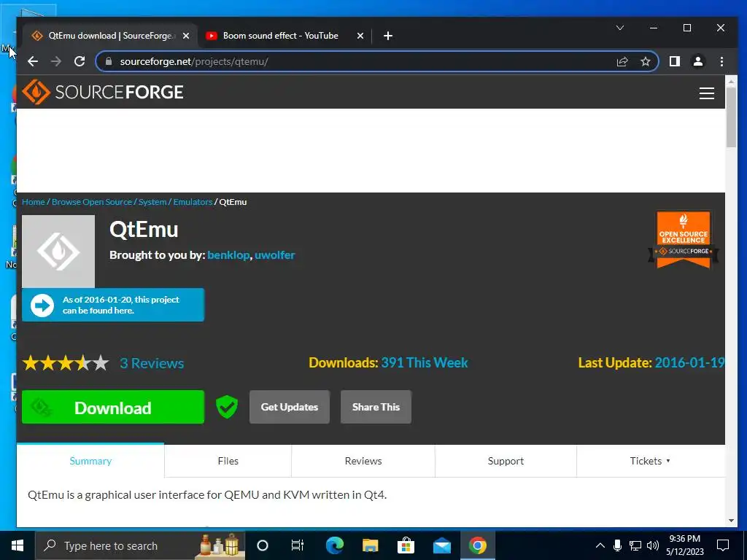Image resolution: width=747 pixels, height=560 pixels.
Task: Open the Support tab
Action: (x=506, y=461)
